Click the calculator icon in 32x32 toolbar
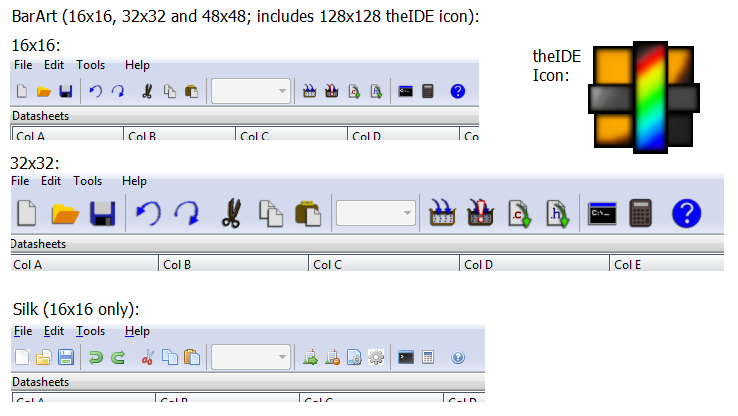Screen dimensions: 738x416 pyautogui.click(x=641, y=213)
